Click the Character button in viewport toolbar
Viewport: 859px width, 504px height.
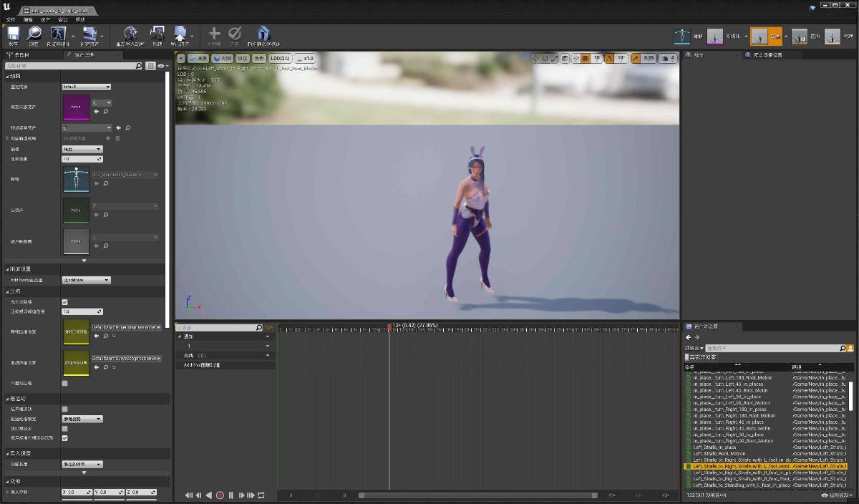(260, 58)
